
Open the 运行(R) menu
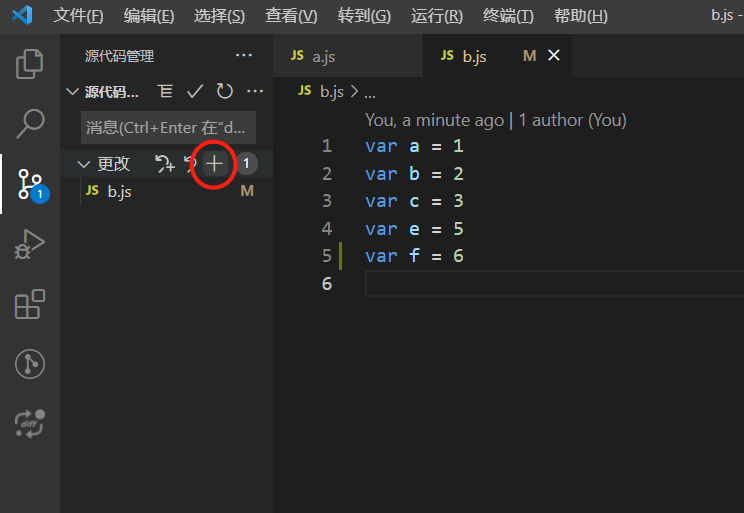point(437,16)
